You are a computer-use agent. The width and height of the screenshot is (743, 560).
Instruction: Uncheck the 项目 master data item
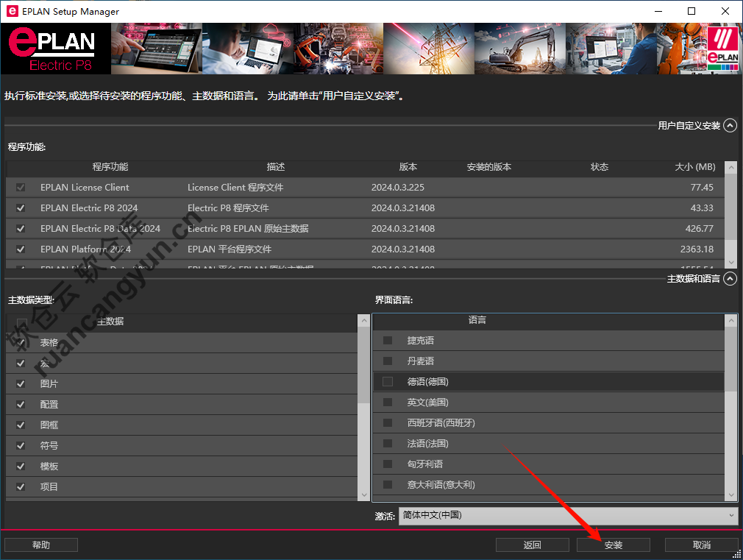(21, 486)
